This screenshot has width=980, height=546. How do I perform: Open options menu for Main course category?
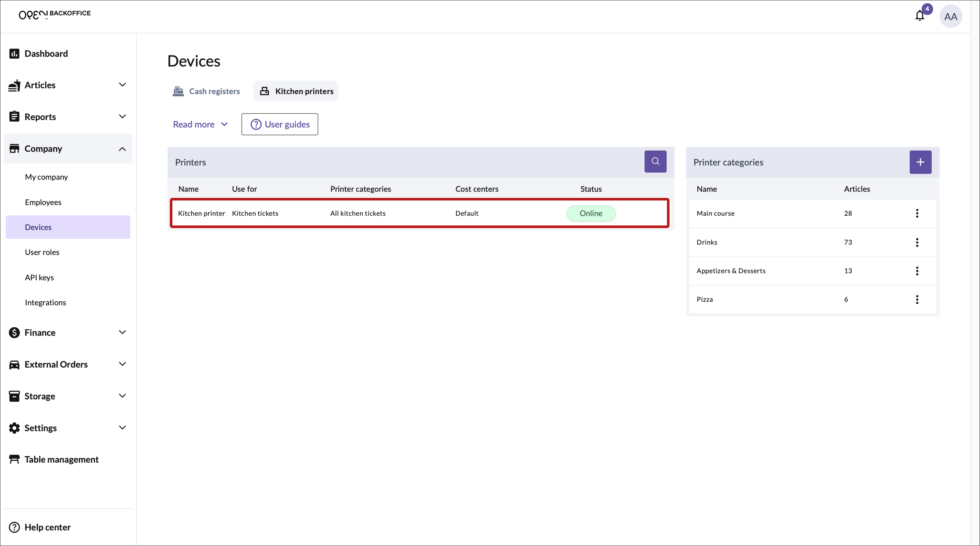click(917, 213)
